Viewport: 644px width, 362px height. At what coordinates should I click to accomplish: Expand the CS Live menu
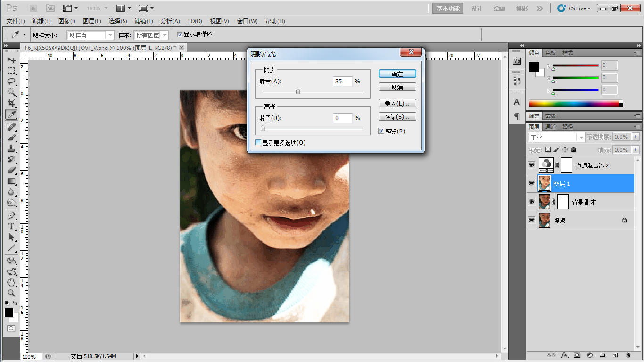[574, 8]
